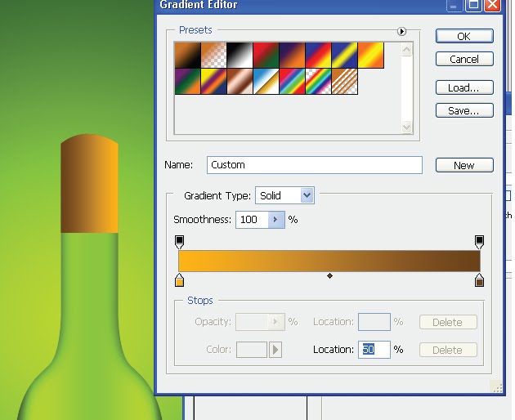
Task: Choose the orange-to-black preset gradient
Action: (x=187, y=56)
